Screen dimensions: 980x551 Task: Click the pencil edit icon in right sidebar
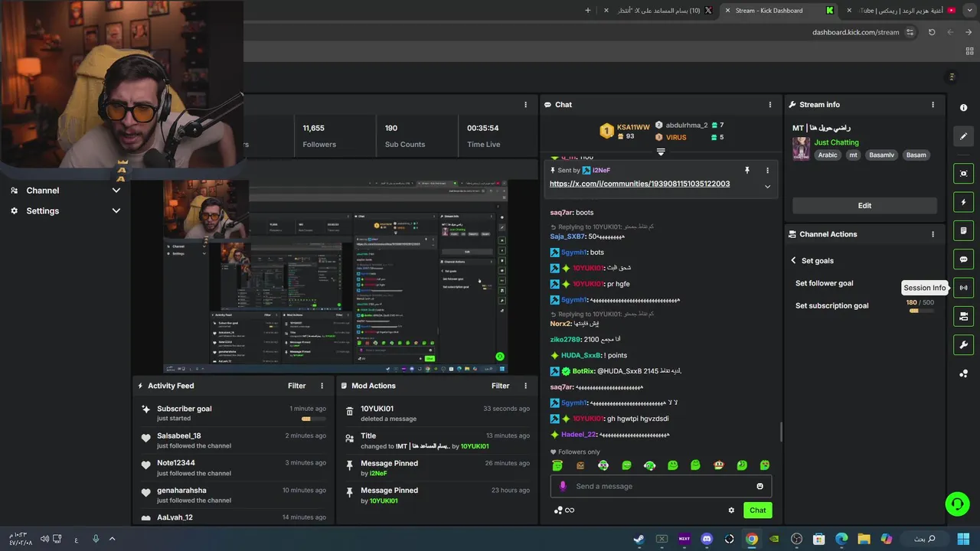click(963, 136)
